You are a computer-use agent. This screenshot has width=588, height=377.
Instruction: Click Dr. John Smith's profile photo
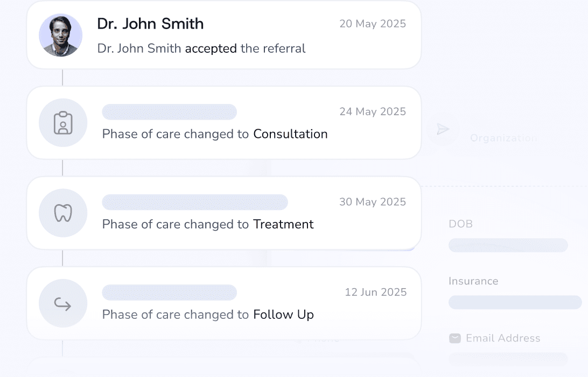[x=61, y=35]
